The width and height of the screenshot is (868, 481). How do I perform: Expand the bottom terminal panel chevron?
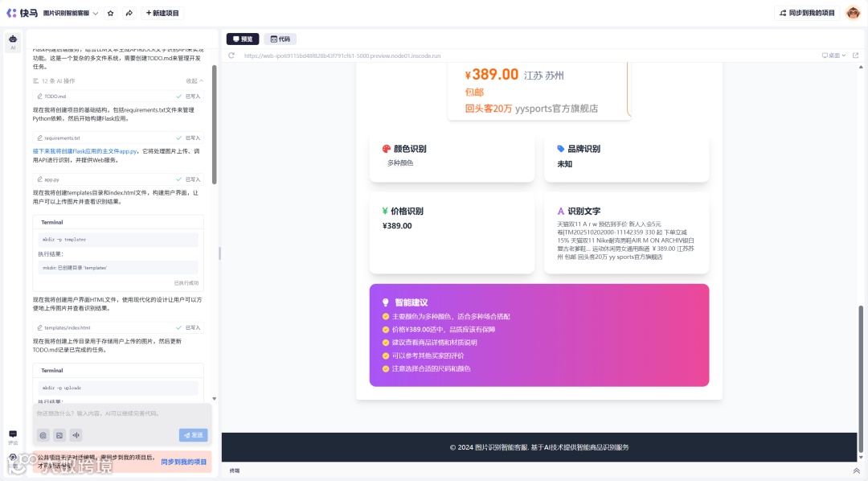856,471
